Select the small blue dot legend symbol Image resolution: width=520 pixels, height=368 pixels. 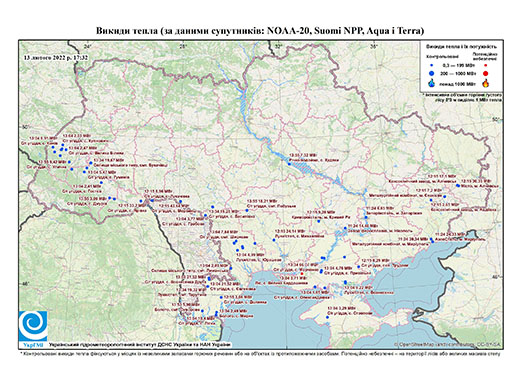pos(432,65)
